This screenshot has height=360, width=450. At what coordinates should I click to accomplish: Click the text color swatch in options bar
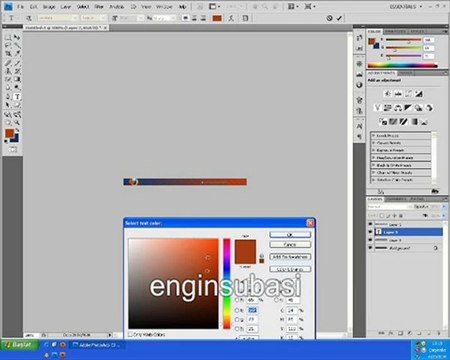tap(217, 18)
